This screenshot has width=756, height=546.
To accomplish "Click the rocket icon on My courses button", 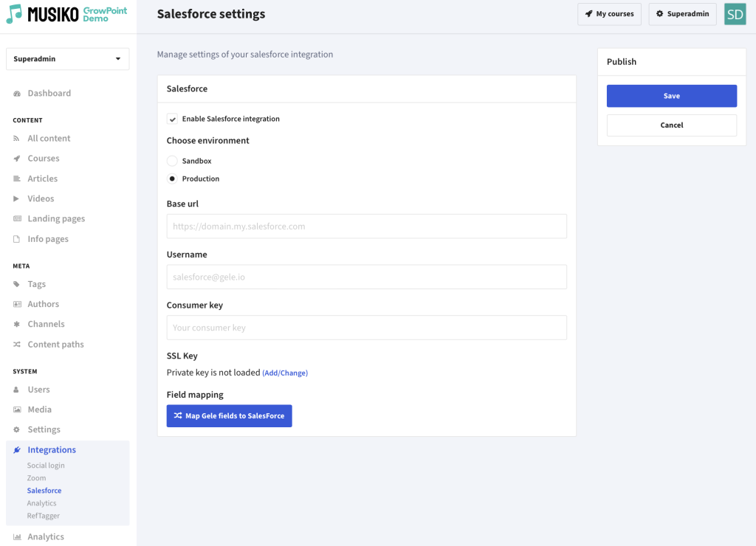I will click(x=588, y=14).
